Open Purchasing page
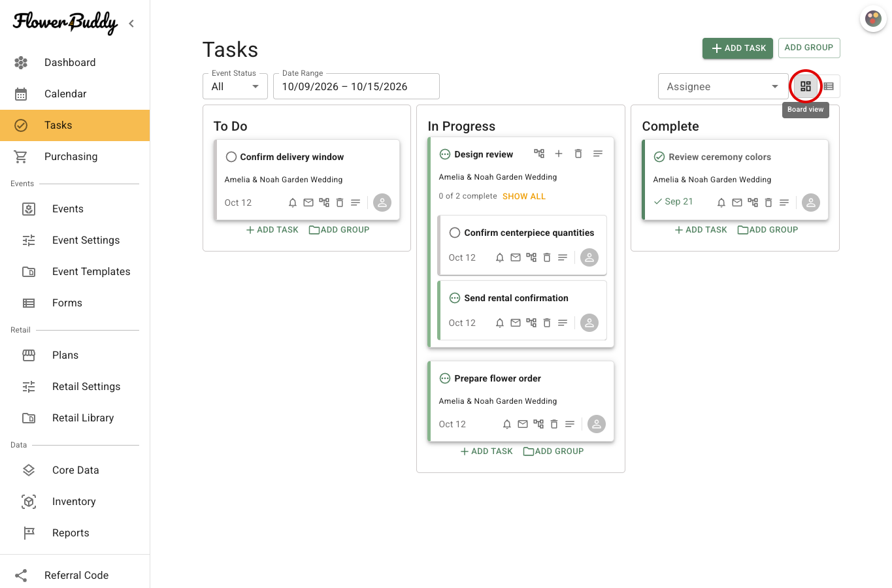This screenshot has width=892, height=588. click(x=74, y=157)
